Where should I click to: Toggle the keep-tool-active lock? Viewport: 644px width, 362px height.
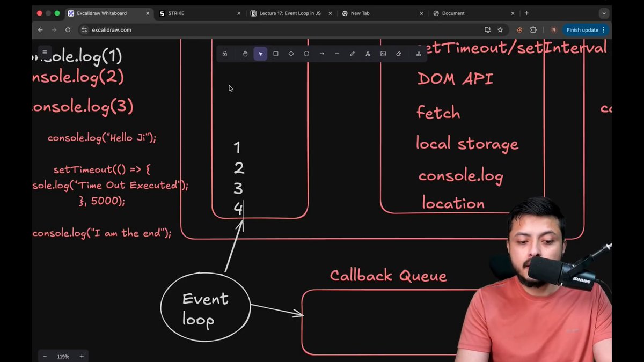pyautogui.click(x=225, y=54)
